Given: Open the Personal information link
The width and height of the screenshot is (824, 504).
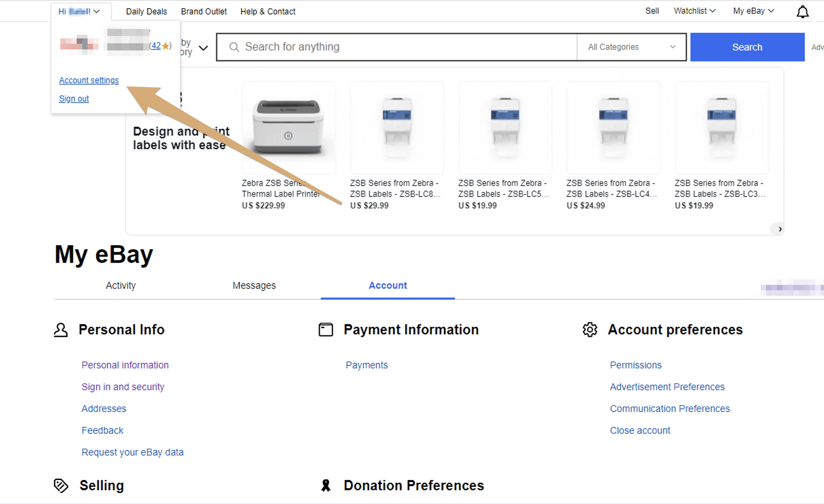Looking at the screenshot, I should coord(125,365).
